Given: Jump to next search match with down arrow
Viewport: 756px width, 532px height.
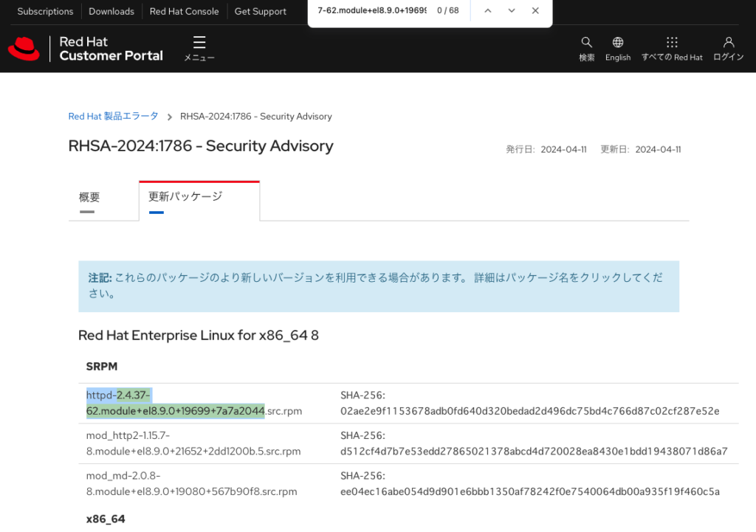Looking at the screenshot, I should [511, 11].
